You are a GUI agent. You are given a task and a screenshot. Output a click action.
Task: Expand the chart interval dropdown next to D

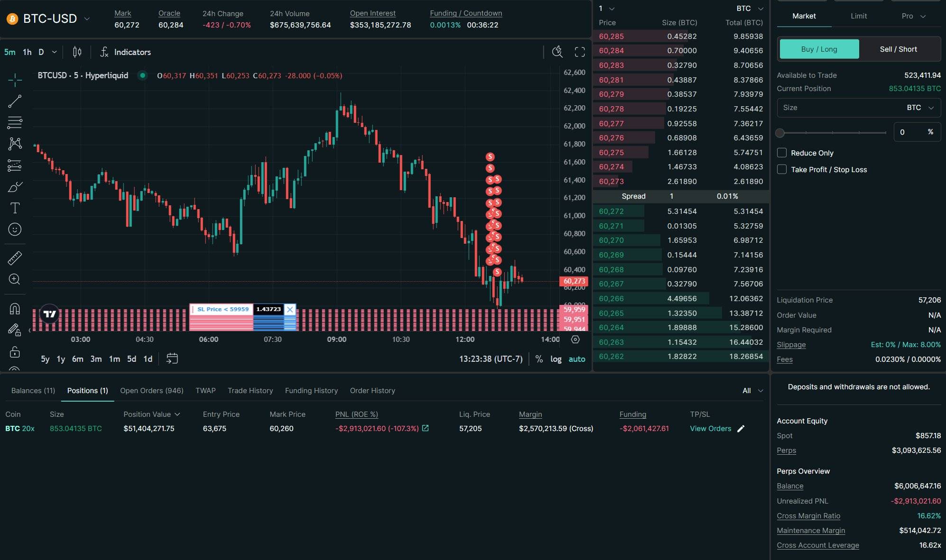[54, 52]
